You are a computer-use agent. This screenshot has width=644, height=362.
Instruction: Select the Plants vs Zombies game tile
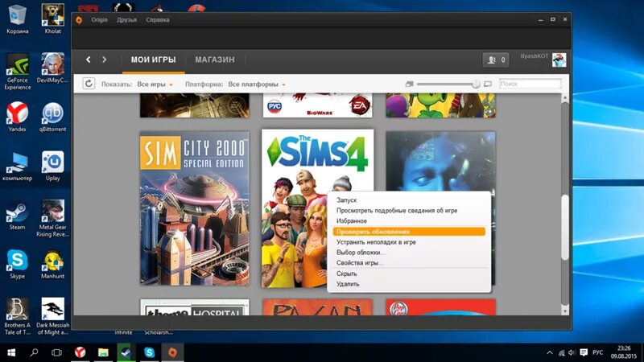440,105
